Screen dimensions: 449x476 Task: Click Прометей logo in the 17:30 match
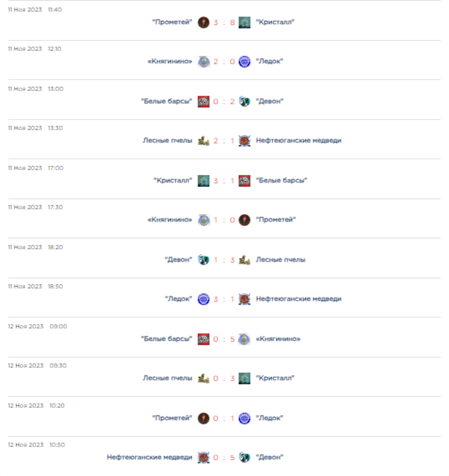pos(244,220)
